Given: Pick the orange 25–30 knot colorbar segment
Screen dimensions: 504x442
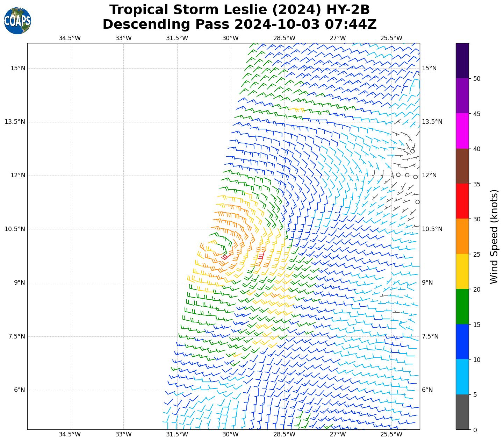Looking at the screenshot, I should point(462,236).
